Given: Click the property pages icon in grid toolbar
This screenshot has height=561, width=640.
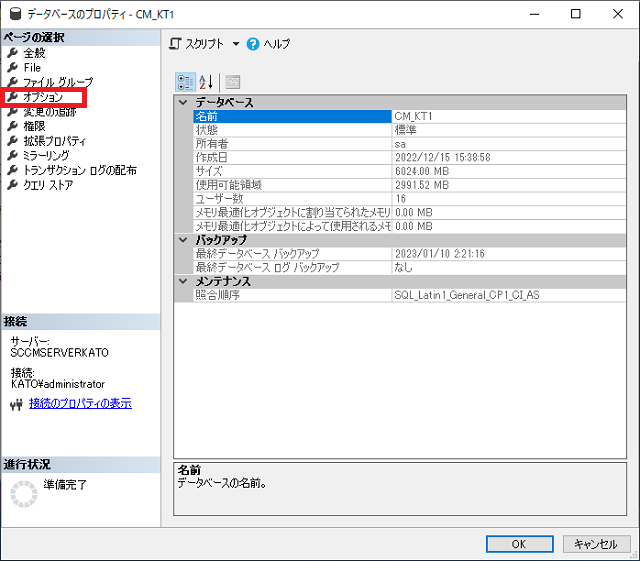Looking at the screenshot, I should point(232,82).
